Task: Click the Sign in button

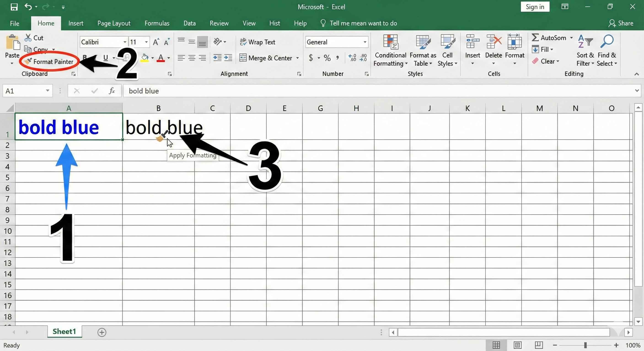Action: pyautogui.click(x=535, y=7)
